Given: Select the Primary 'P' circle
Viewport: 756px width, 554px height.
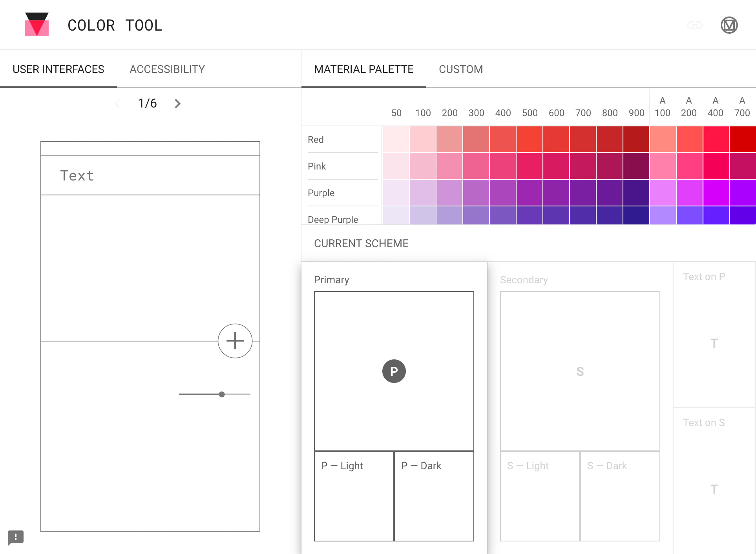Looking at the screenshot, I should point(394,371).
